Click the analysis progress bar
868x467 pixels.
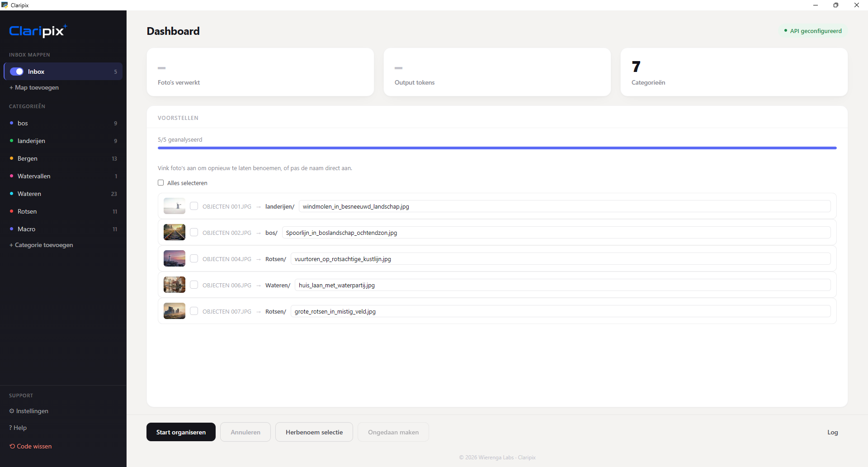coord(497,148)
